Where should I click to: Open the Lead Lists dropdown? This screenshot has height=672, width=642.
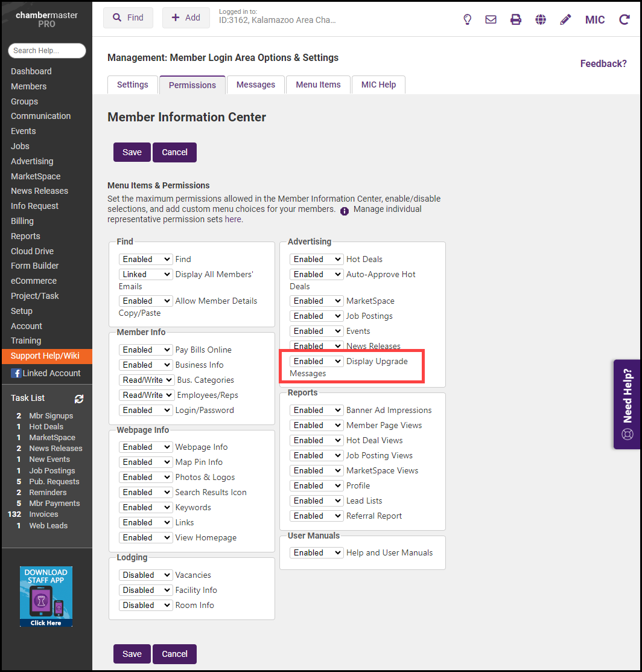pos(317,501)
